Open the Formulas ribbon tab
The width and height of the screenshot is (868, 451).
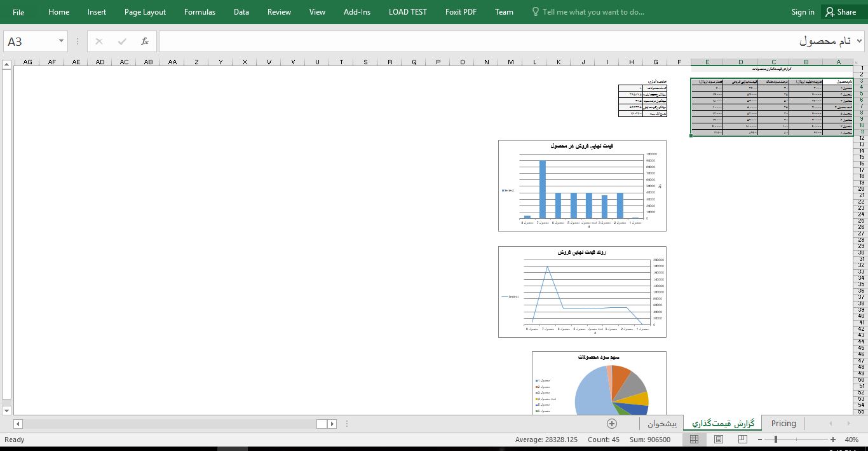200,12
